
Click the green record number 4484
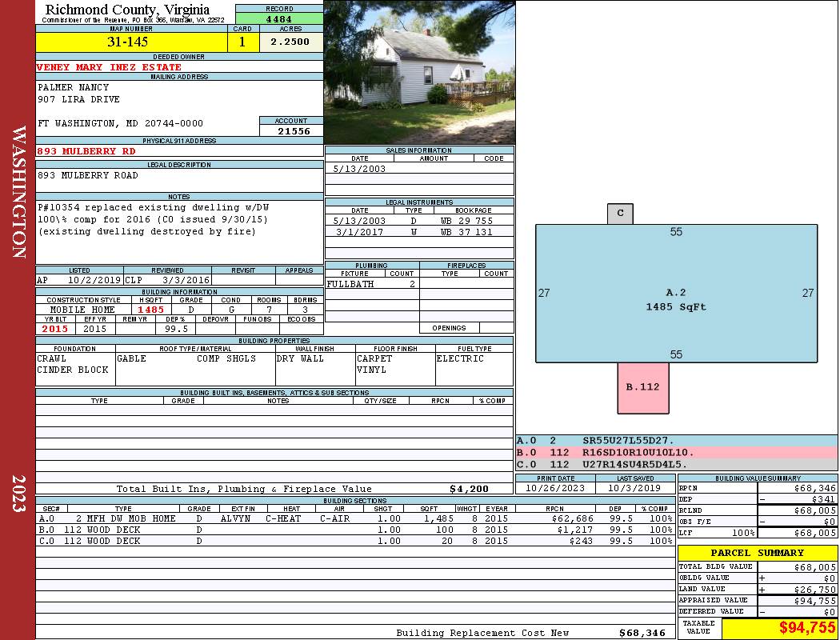tap(279, 18)
